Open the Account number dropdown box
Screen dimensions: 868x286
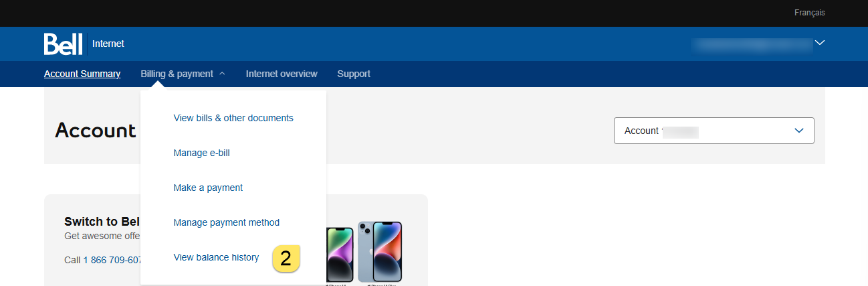714,131
